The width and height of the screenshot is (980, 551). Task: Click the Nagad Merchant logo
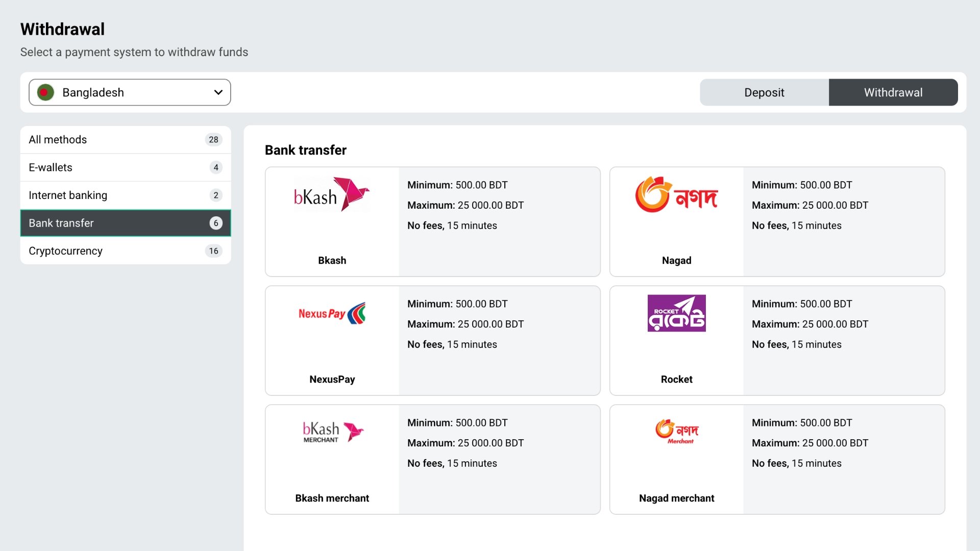677,432
